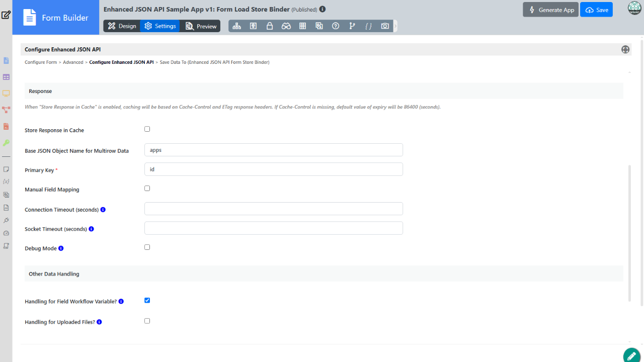The height and width of the screenshot is (362, 644).
Task: Tick the Manual Field Mapping checkbox
Action: click(147, 189)
